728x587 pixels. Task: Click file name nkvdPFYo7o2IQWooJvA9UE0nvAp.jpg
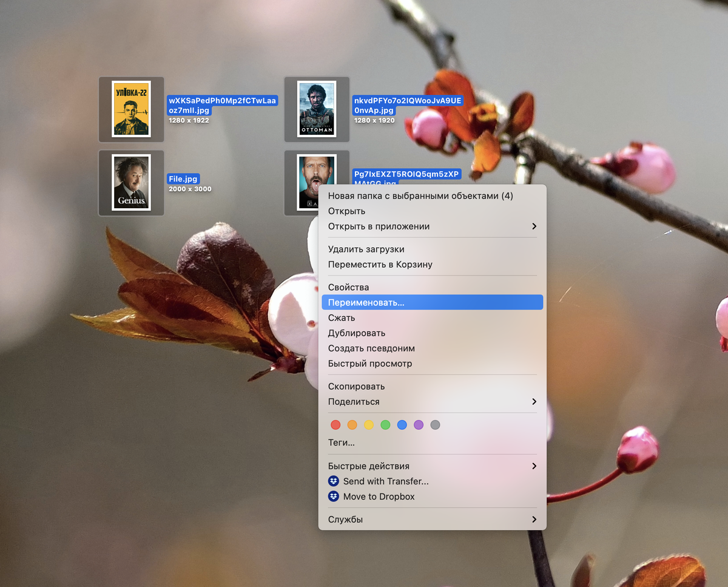tap(408, 106)
